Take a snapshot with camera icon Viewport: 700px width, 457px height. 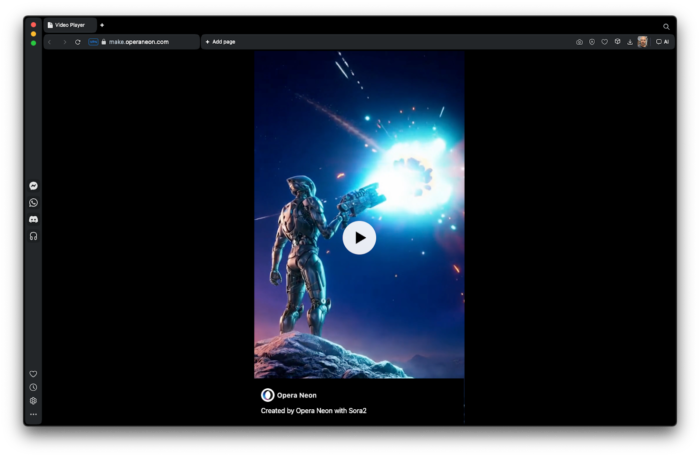(x=579, y=42)
